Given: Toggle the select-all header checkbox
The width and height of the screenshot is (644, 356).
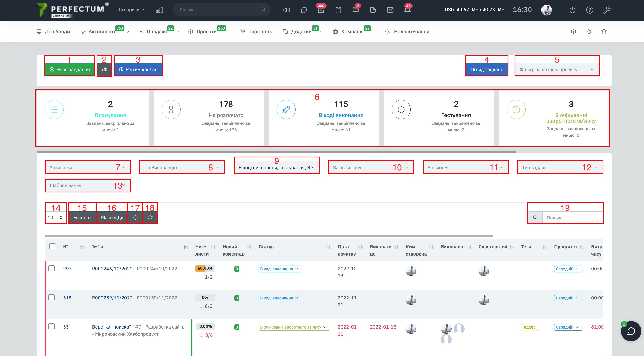Looking at the screenshot, I should click(x=52, y=246).
